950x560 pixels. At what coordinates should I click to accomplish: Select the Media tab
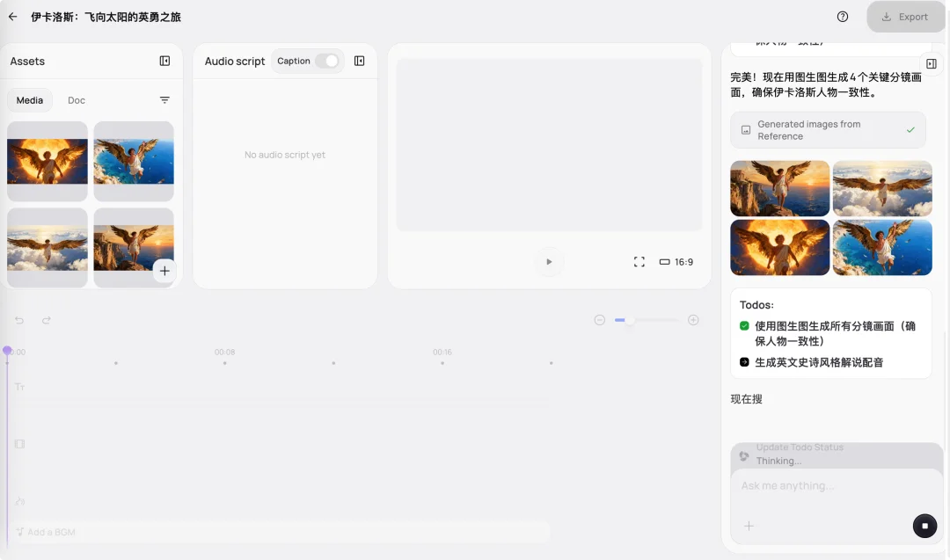30,100
